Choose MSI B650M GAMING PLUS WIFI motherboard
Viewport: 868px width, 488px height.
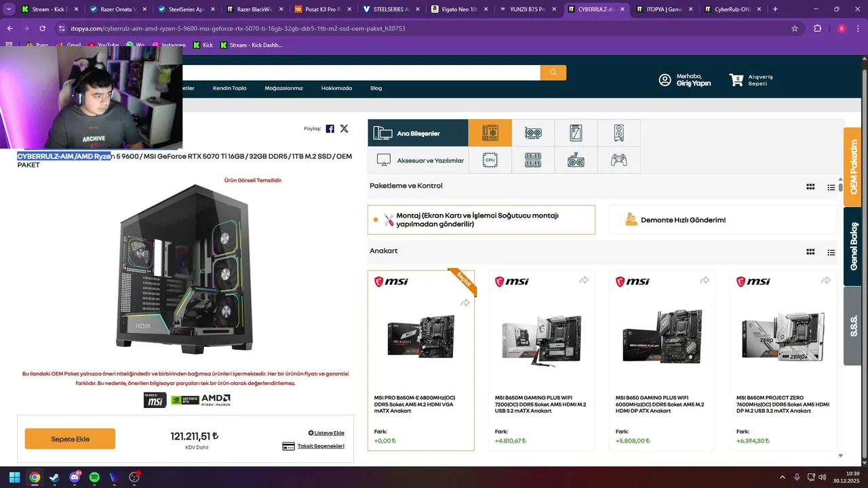coord(542,361)
